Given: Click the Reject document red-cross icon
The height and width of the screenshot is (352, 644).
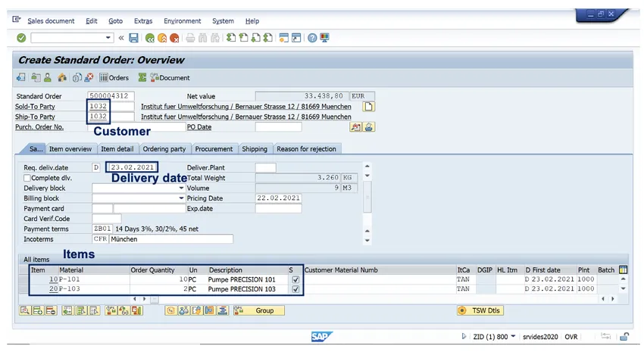Looking at the screenshot, I should [x=89, y=77].
